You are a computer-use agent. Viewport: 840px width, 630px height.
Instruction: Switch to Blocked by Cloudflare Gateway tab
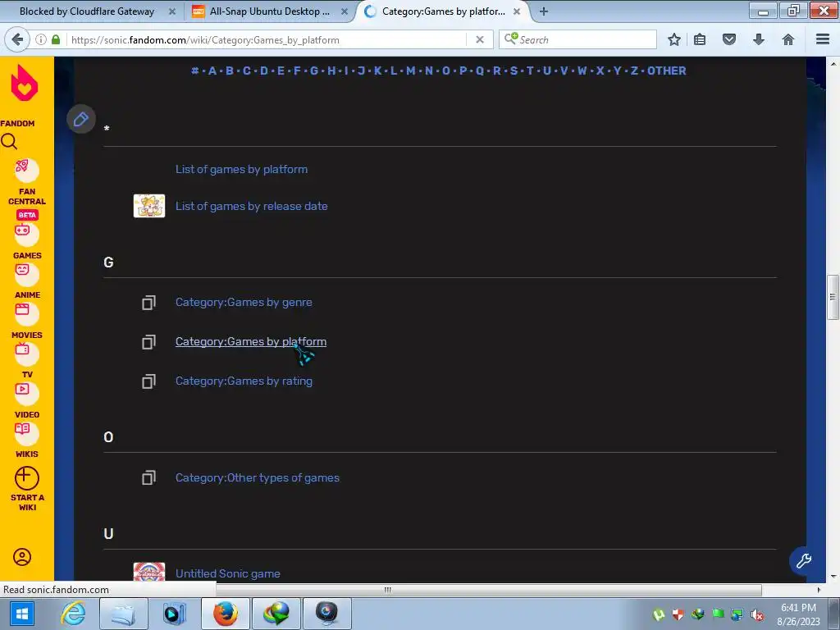click(86, 11)
